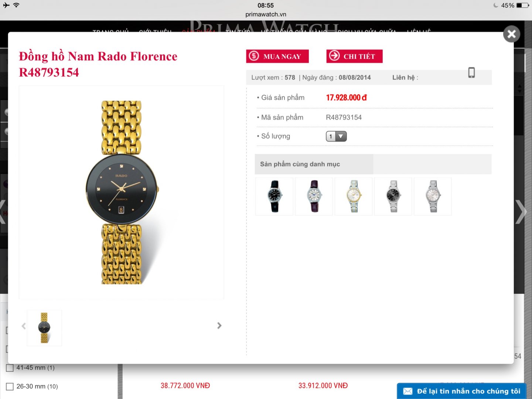The image size is (532, 399).
Task: Select the black leather strap watch thumbnail
Action: tap(274, 196)
